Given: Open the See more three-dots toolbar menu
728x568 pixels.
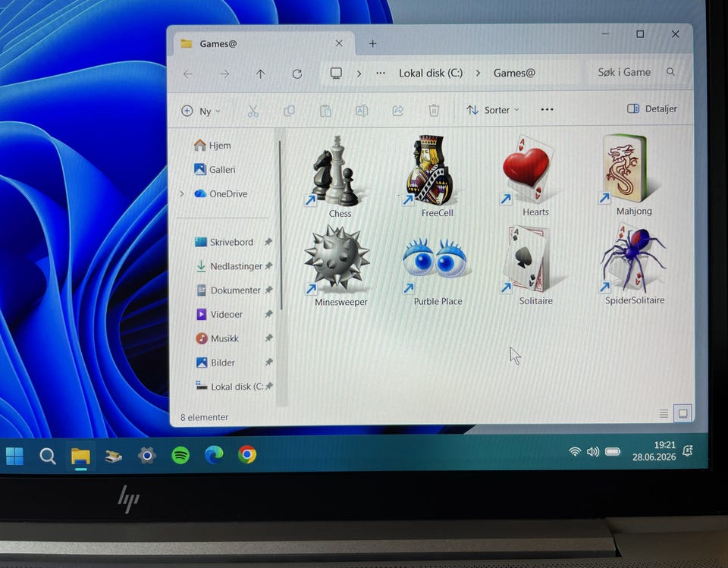Looking at the screenshot, I should click(x=547, y=110).
